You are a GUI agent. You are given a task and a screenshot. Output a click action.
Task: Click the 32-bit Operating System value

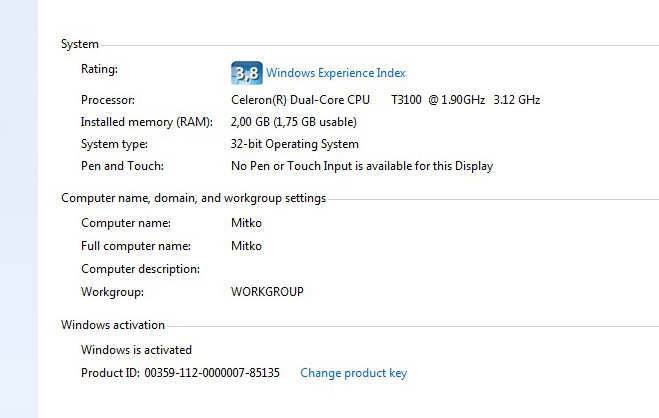(294, 144)
